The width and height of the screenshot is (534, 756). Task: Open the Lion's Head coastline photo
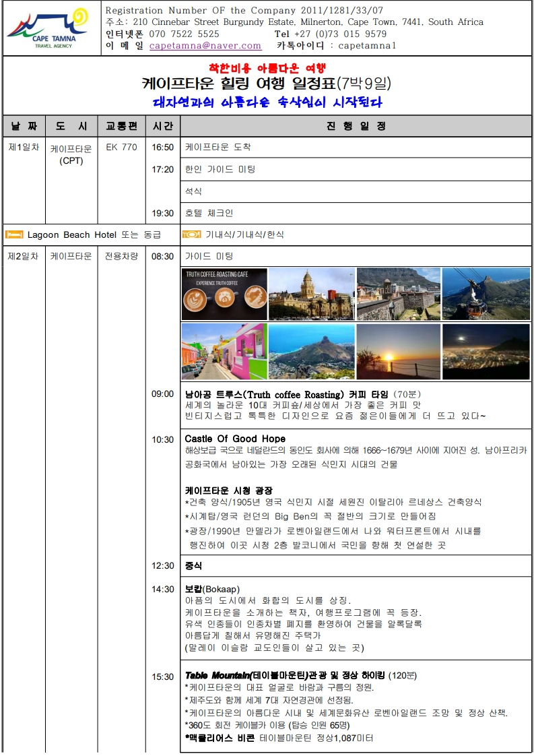point(311,352)
